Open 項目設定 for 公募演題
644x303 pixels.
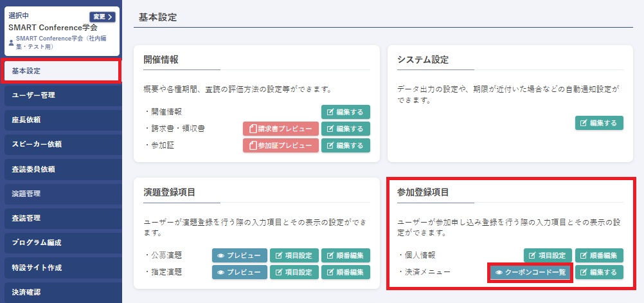294,255
